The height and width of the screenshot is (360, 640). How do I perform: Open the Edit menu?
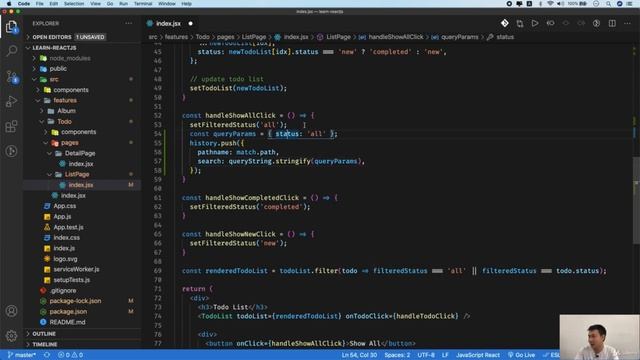[x=53, y=4]
